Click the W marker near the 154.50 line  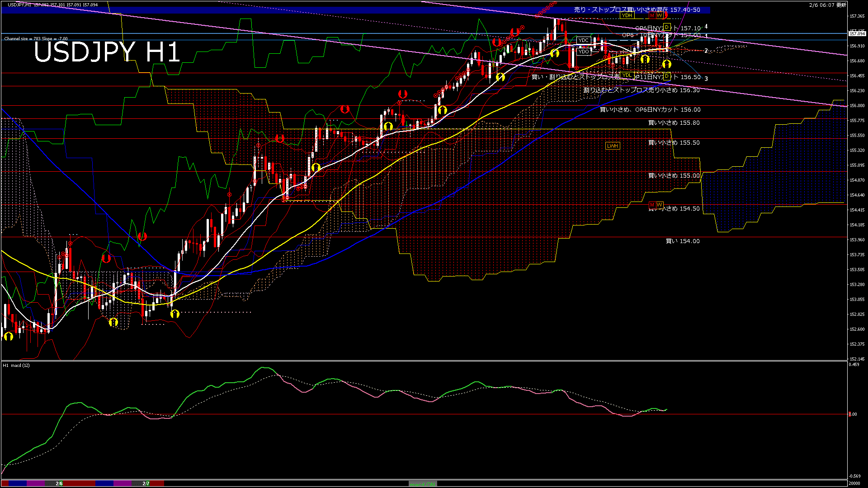pos(659,205)
